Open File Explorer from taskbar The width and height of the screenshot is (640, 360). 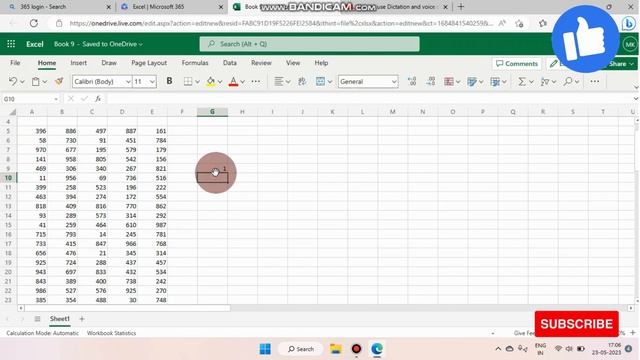pos(336,349)
